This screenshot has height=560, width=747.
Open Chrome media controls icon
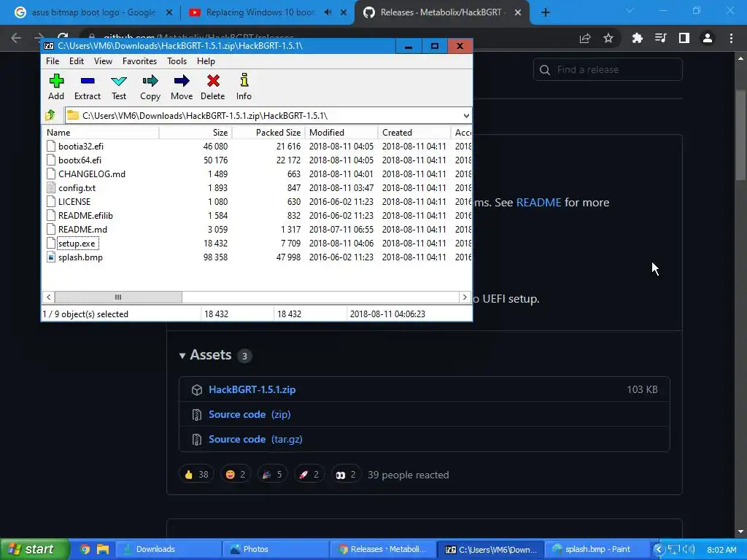pyautogui.click(x=660, y=38)
